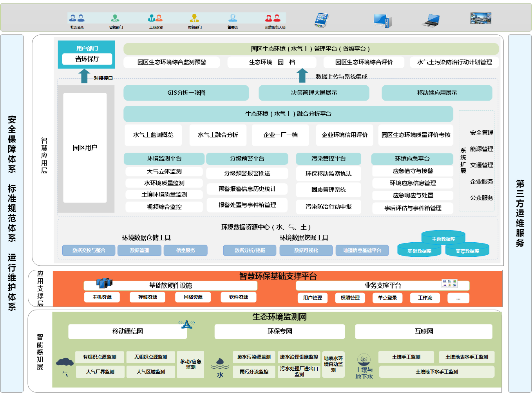Click 生态环境一园一档 text box
Image resolution: width=532 pixels, height=393 pixels.
272,62
